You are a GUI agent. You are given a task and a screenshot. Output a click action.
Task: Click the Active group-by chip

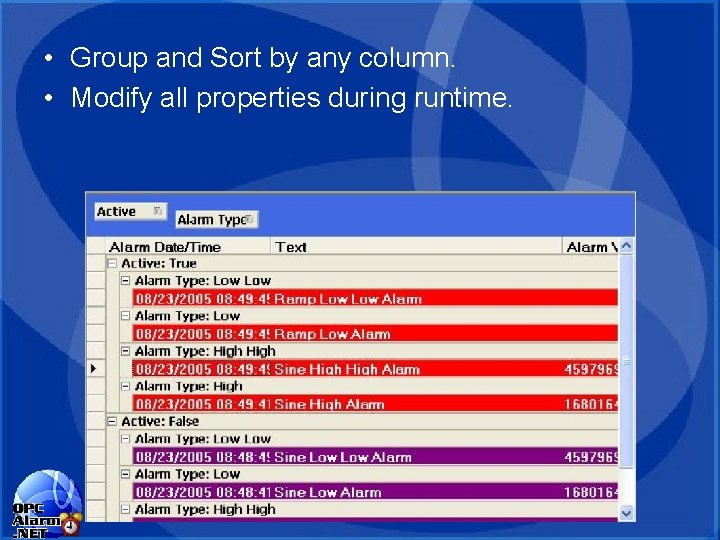click(x=130, y=212)
